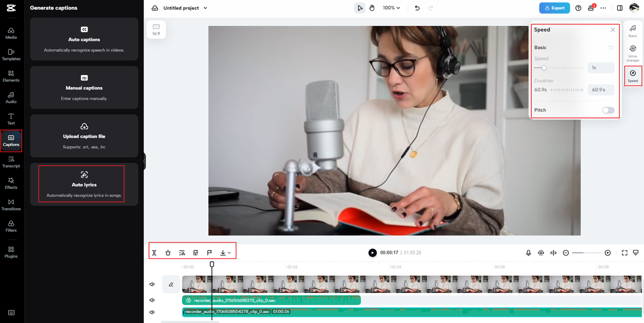The width and height of the screenshot is (644, 323).
Task: Open the Filters sidebar section
Action: 11,226
